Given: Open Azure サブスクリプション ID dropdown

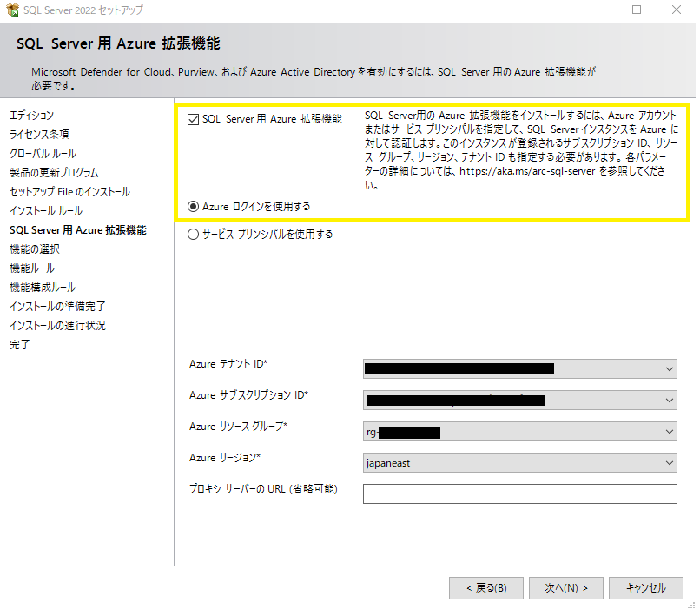Looking at the screenshot, I should [x=519, y=401].
